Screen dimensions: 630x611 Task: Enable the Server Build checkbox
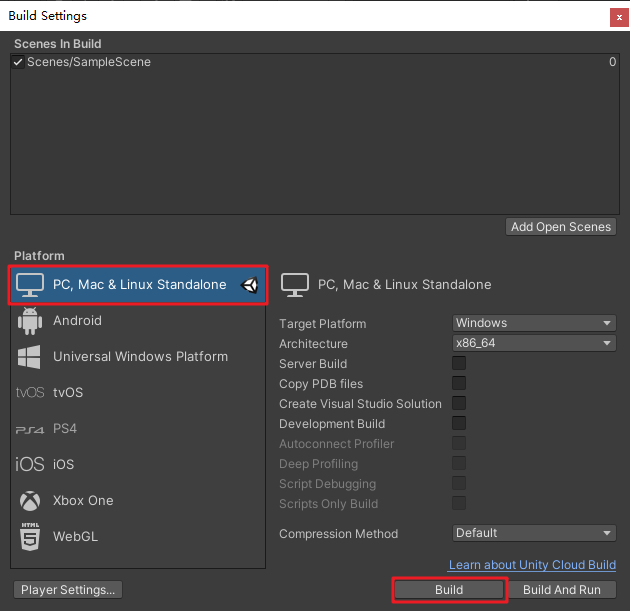(459, 364)
